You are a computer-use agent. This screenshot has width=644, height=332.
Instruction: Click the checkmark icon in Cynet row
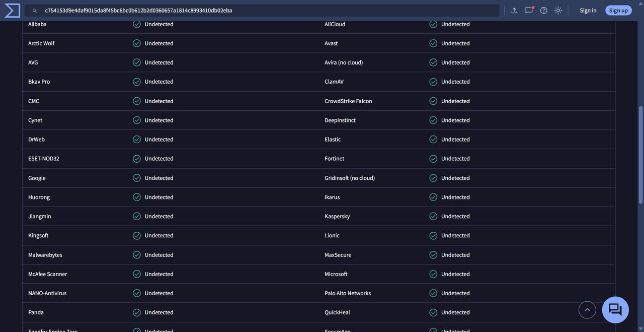137,120
